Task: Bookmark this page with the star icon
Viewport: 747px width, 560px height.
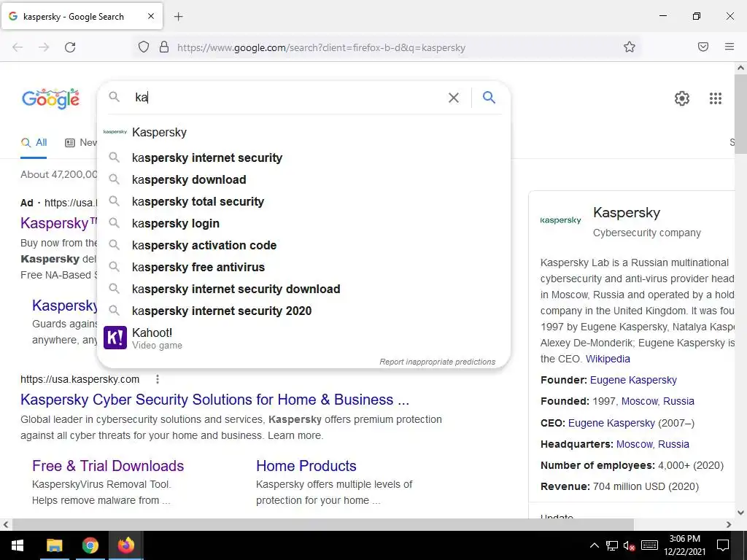Action: [630, 47]
